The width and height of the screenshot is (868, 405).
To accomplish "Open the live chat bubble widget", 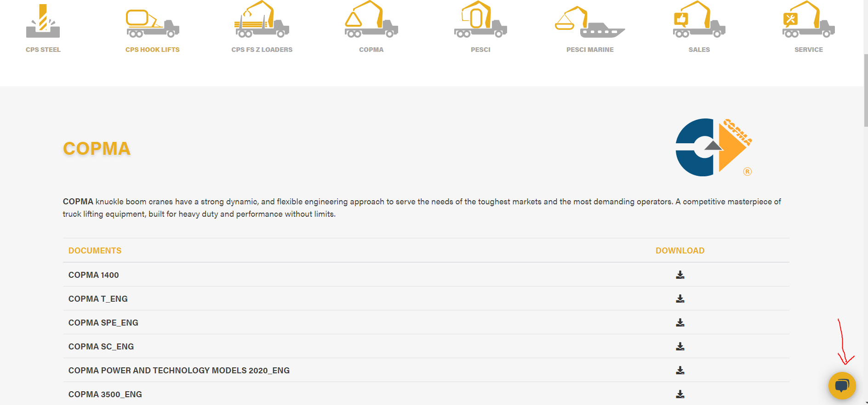I will coord(842,385).
